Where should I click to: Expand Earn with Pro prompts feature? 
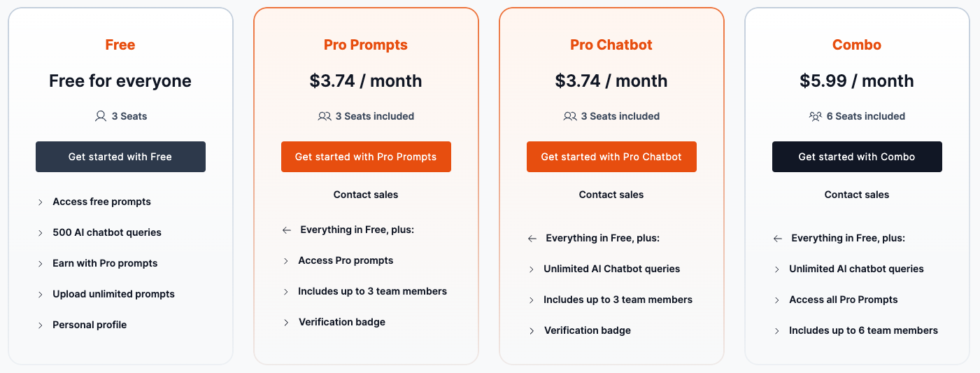[x=41, y=264]
